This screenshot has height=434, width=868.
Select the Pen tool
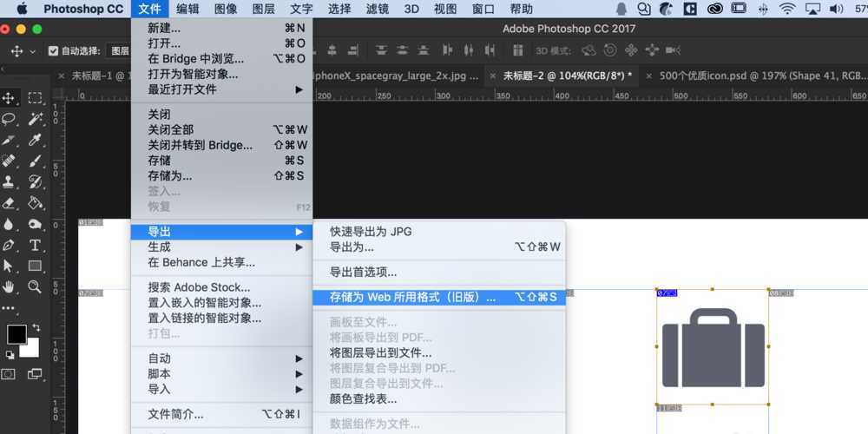tap(10, 246)
